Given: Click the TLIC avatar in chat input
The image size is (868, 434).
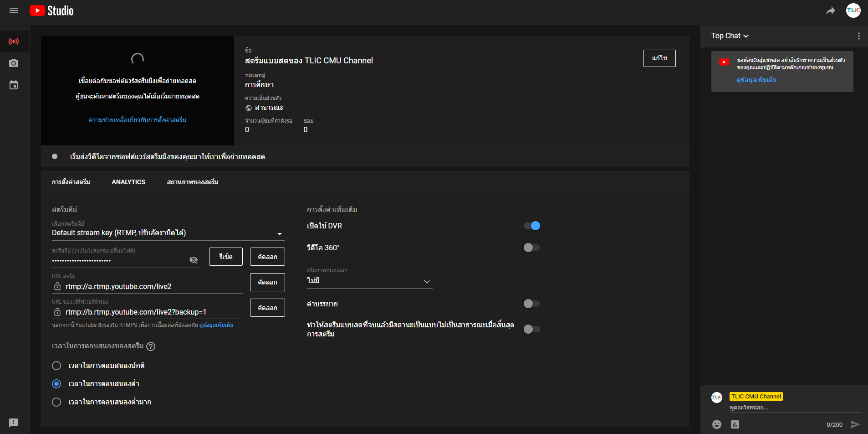Looking at the screenshot, I should 717,397.
